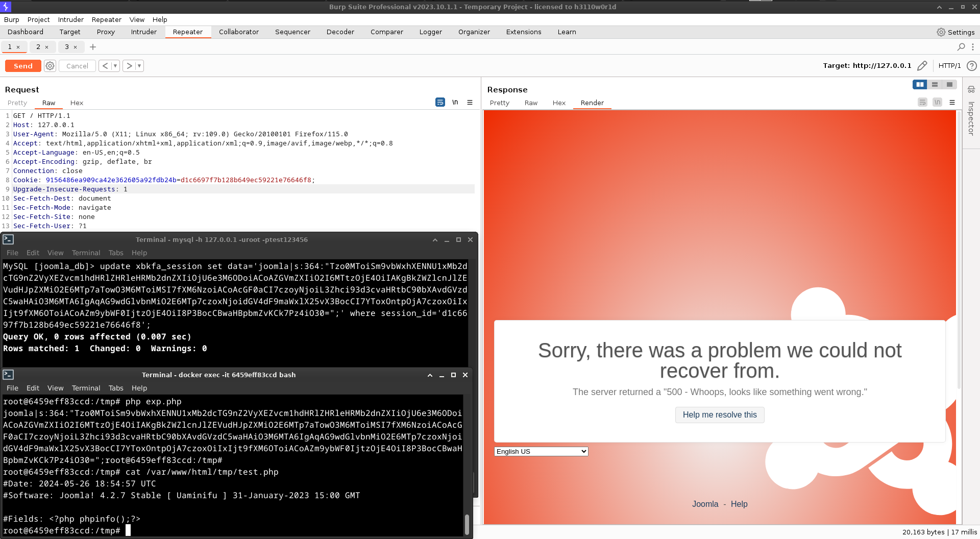Switch Response view to Pretty
Viewport: 980px width, 539px height.
tap(500, 103)
